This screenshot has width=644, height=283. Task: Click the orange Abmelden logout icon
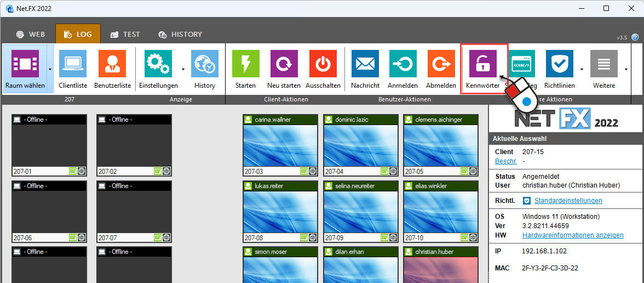coord(441,64)
